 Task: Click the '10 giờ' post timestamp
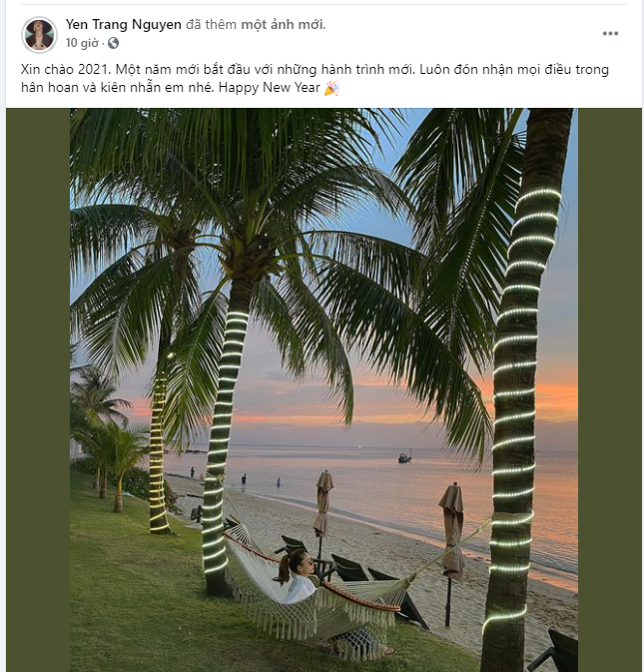coord(84,43)
